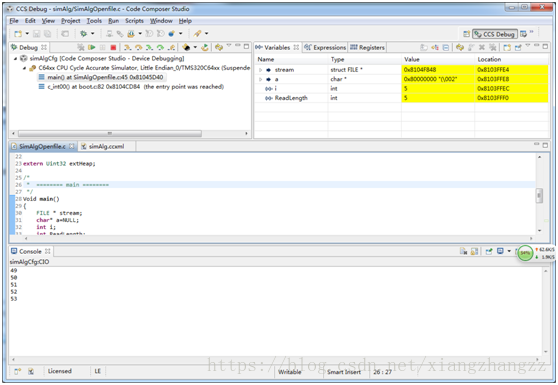Viewport: 558px width, 385px height.
Task: Click the Pin to Debug Context icon in Variables toolbar
Action: coord(518,47)
